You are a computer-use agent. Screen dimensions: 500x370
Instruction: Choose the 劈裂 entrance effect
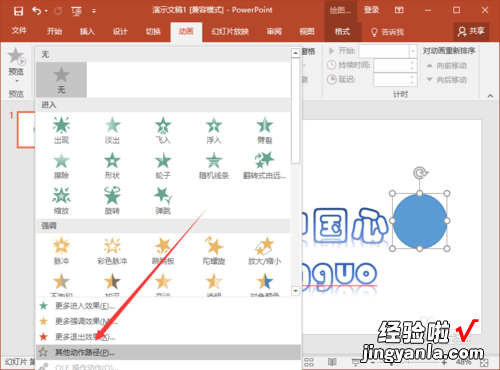click(265, 130)
